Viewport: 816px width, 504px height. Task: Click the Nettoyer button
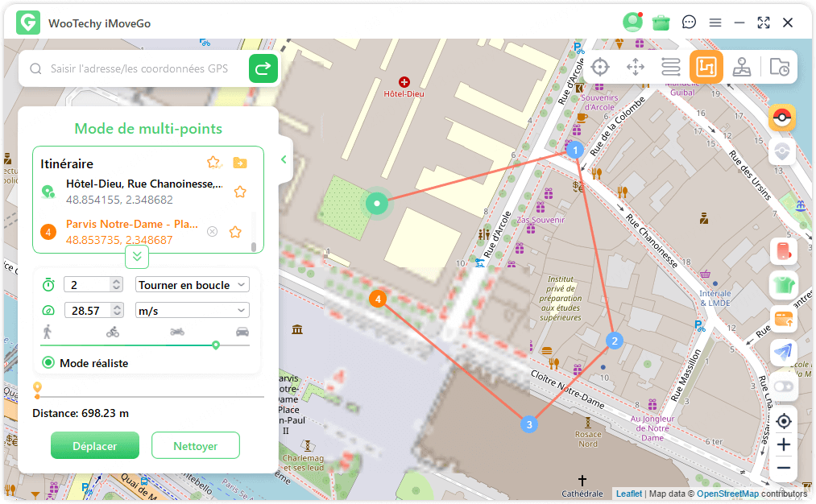click(195, 445)
